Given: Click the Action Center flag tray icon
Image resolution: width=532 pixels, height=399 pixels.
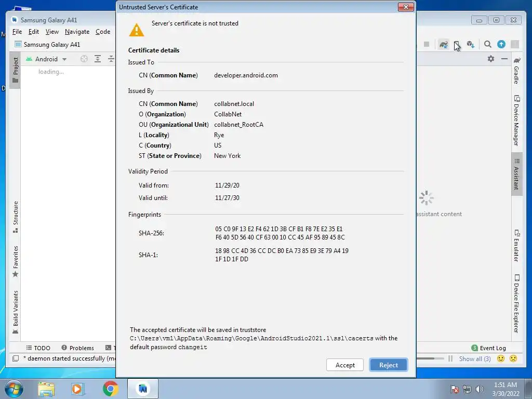Looking at the screenshot, I should pos(454,389).
